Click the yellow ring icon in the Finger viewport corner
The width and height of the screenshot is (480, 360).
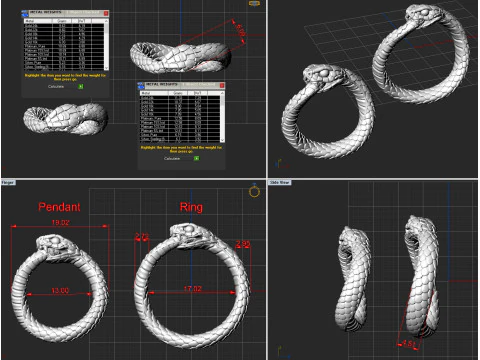pyautogui.click(x=254, y=191)
